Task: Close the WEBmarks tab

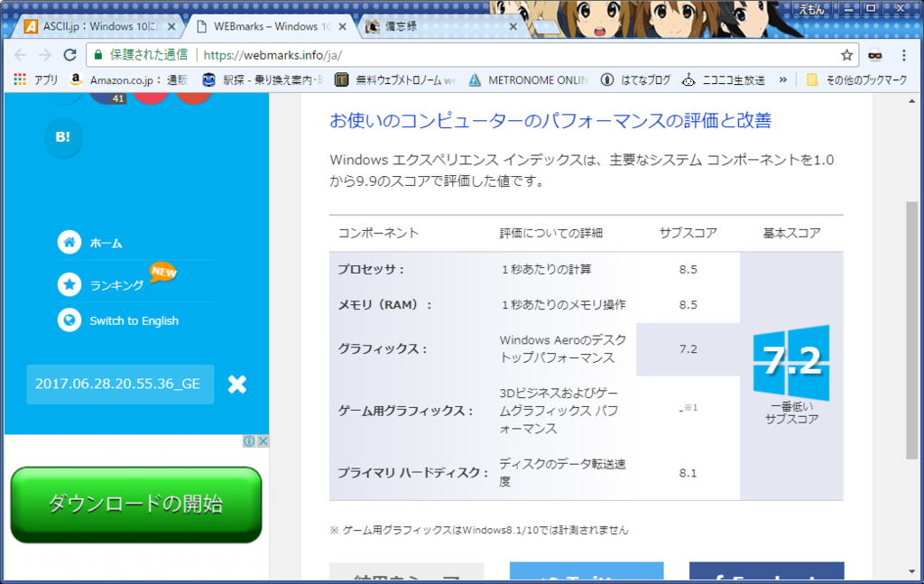Action: [x=342, y=26]
